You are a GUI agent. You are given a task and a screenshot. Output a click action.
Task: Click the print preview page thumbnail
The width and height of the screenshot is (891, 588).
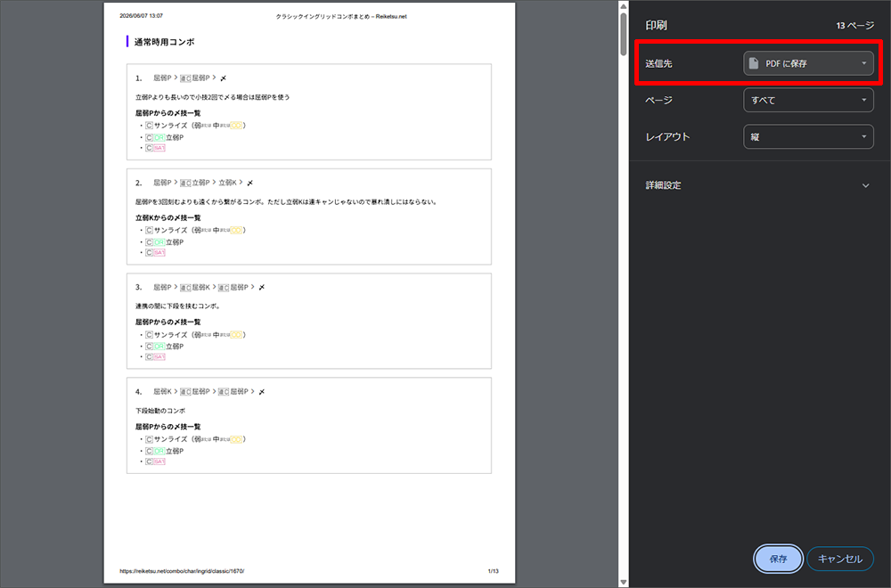click(x=309, y=292)
